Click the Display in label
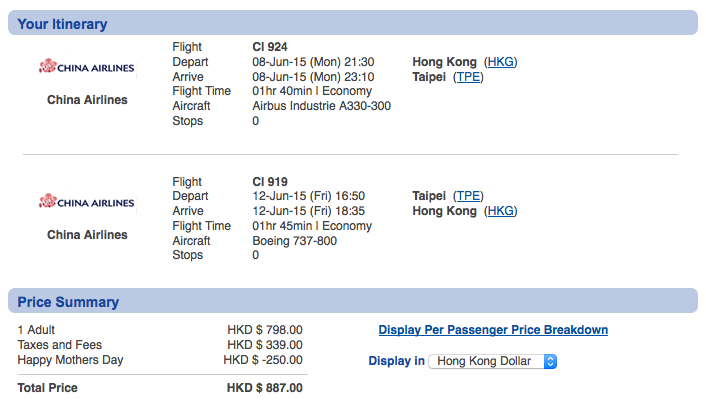 click(x=396, y=361)
